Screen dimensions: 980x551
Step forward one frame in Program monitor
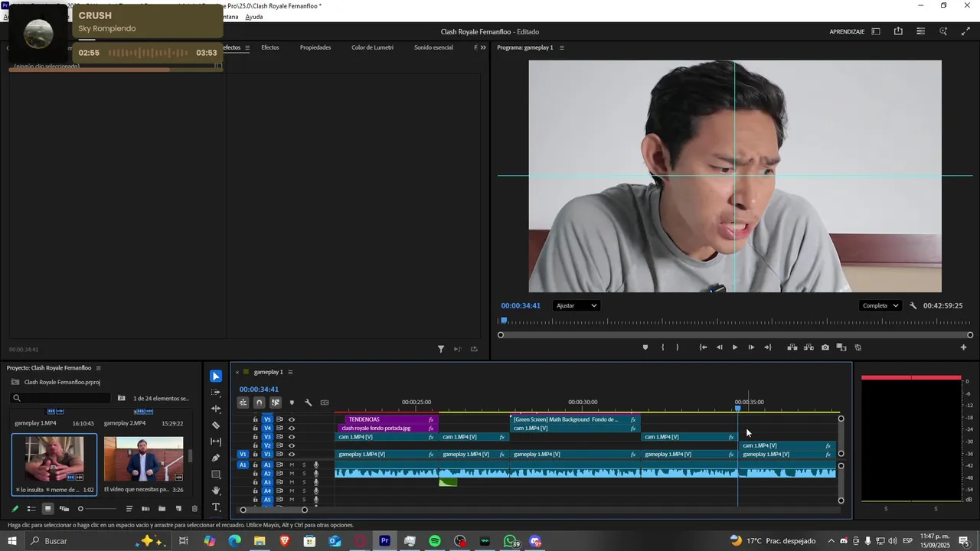pos(751,347)
